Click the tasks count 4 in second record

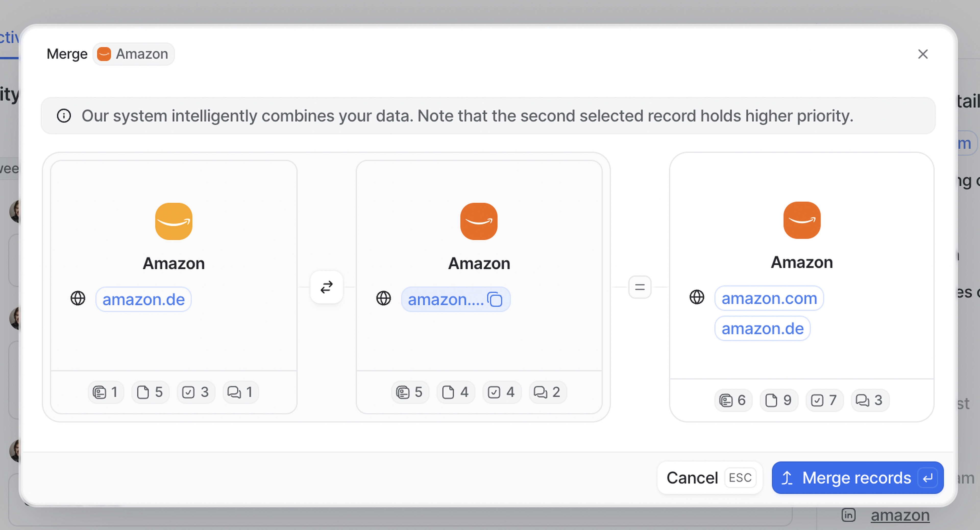coord(502,392)
